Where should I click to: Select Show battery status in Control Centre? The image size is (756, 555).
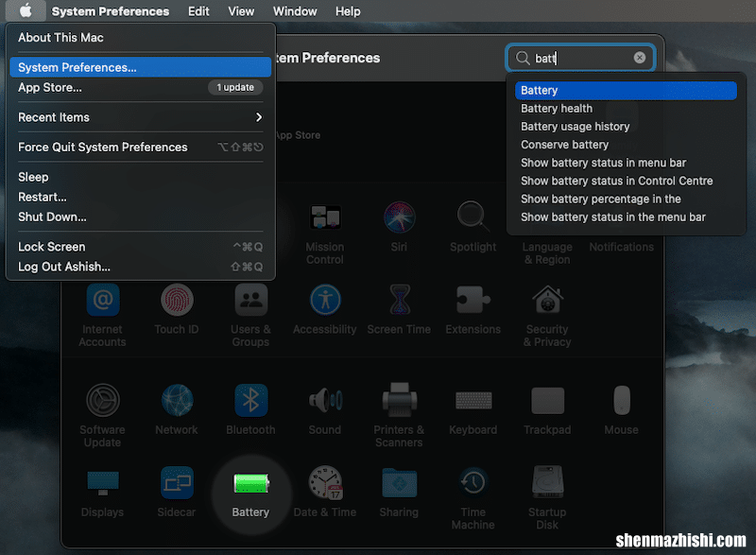click(x=626, y=181)
